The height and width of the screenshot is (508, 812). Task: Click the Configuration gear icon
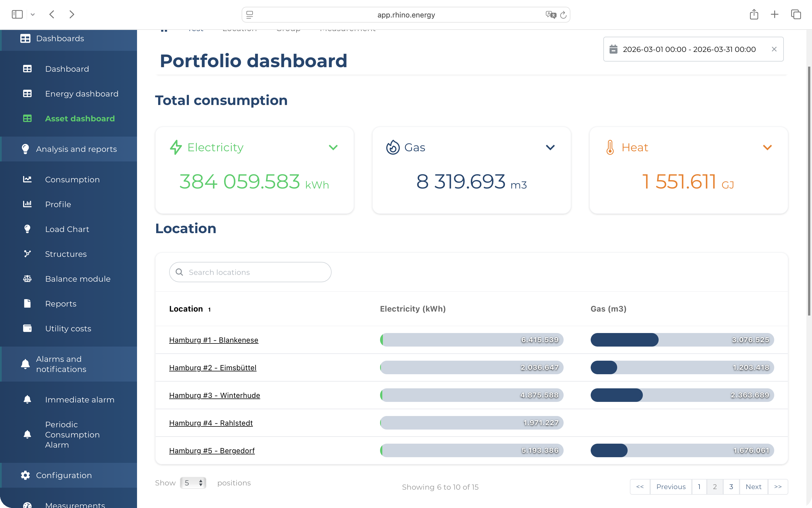pos(25,475)
